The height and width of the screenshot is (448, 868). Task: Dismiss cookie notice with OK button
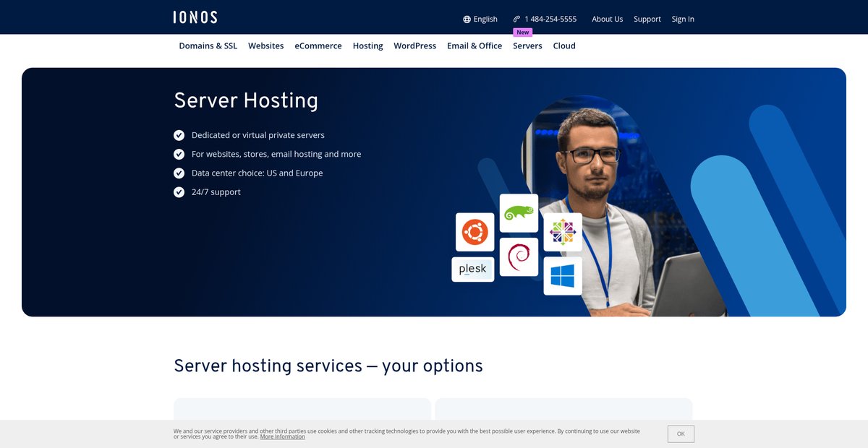click(x=681, y=434)
